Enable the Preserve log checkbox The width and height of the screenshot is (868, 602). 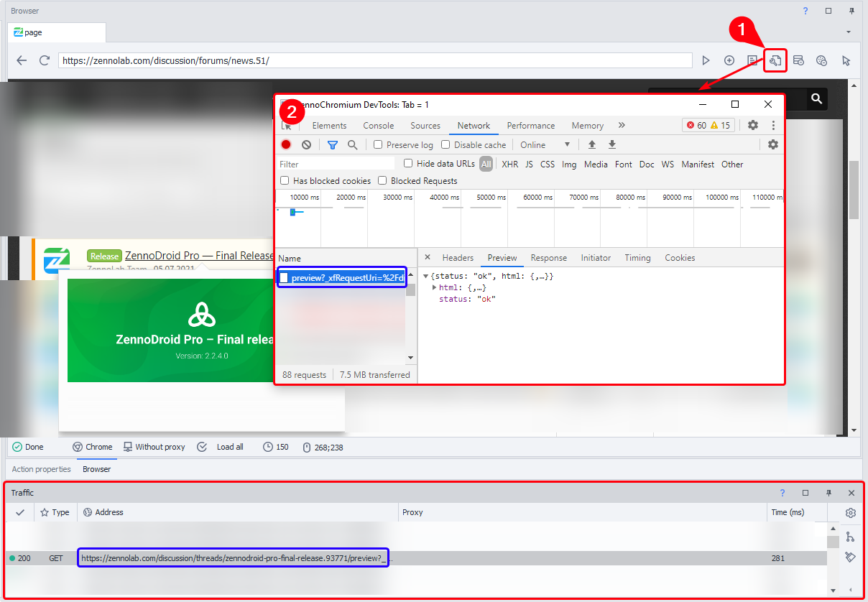point(378,144)
